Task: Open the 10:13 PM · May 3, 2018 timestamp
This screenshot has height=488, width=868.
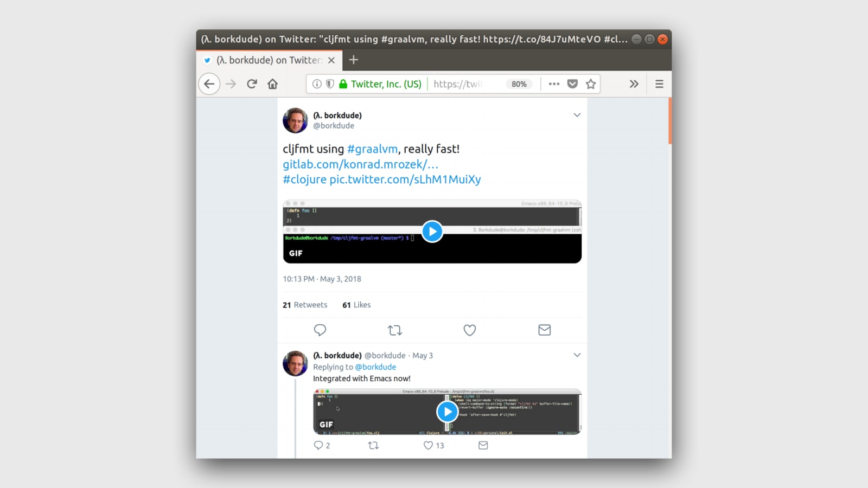Action: click(322, 279)
